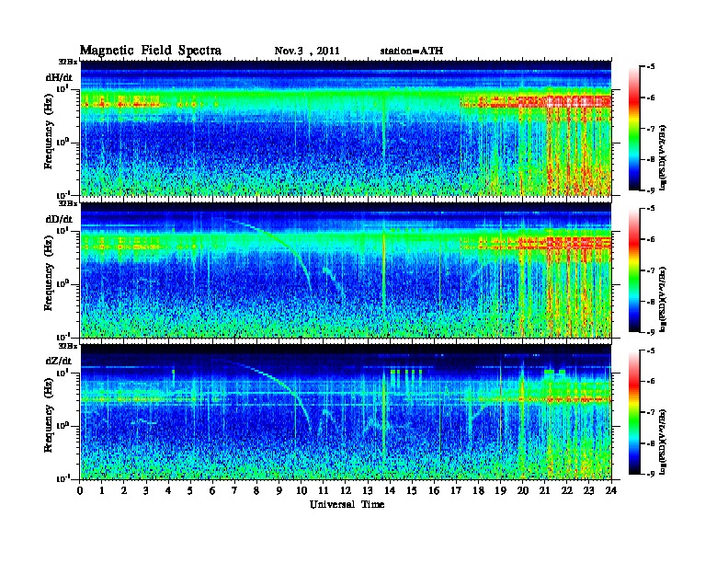Click hour 19 on the Universal Time axis
728x563 pixels.
[x=500, y=490]
